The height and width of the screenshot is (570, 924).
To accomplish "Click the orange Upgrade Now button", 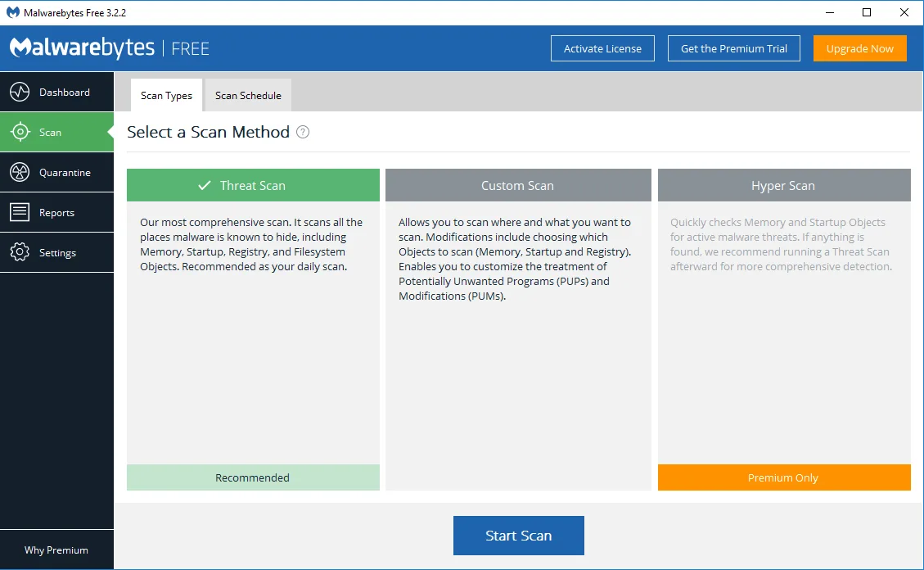I will tap(860, 48).
